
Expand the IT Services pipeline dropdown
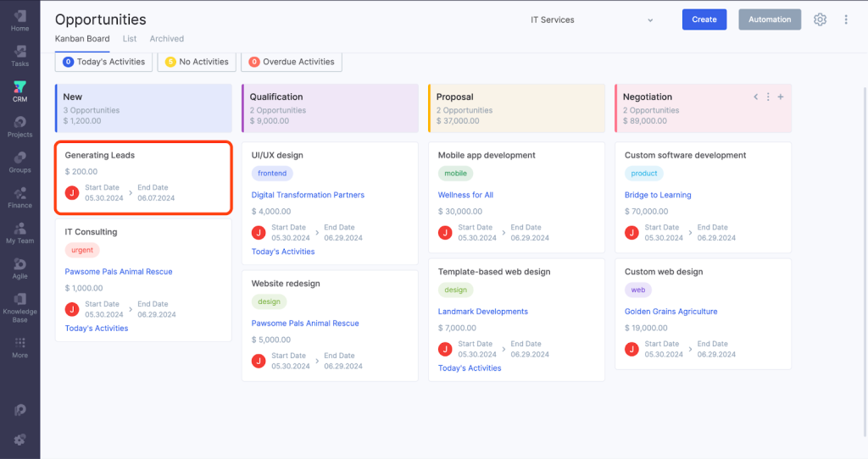(x=593, y=19)
